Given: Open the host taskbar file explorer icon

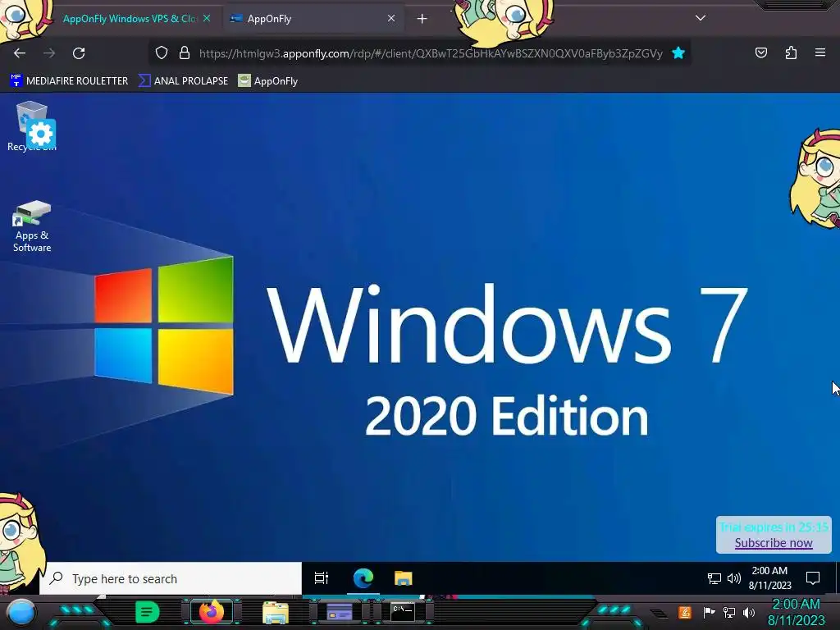Looking at the screenshot, I should click(276, 612).
